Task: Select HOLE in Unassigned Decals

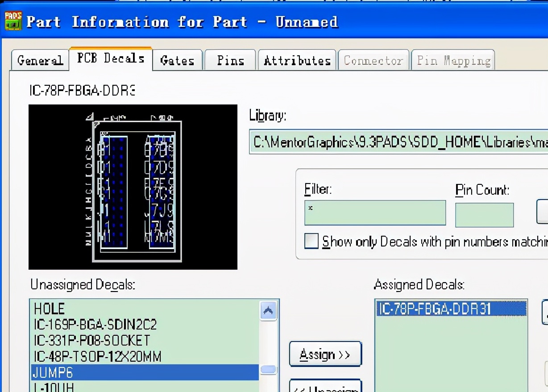Action: [x=145, y=309]
